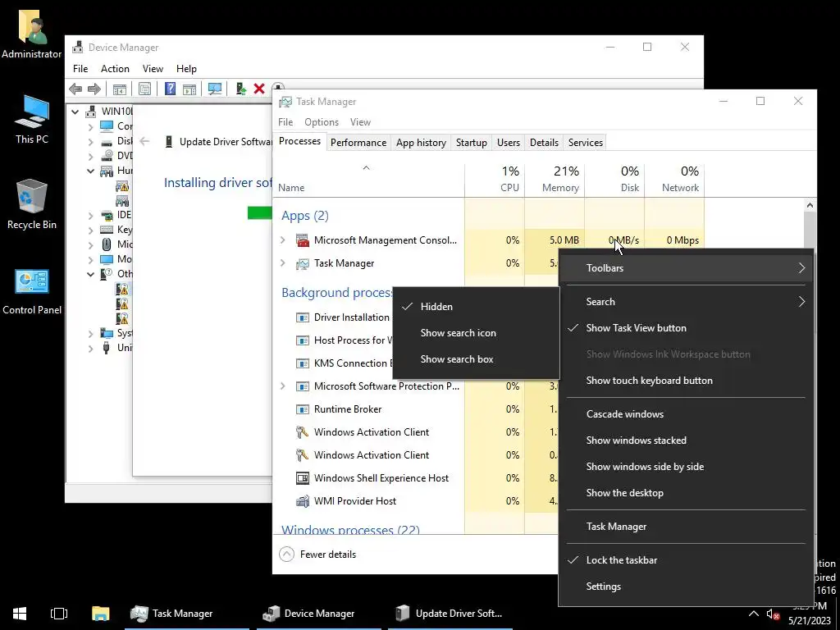Expand the Toolbars submenu
This screenshot has width=840, height=630.
(686, 268)
